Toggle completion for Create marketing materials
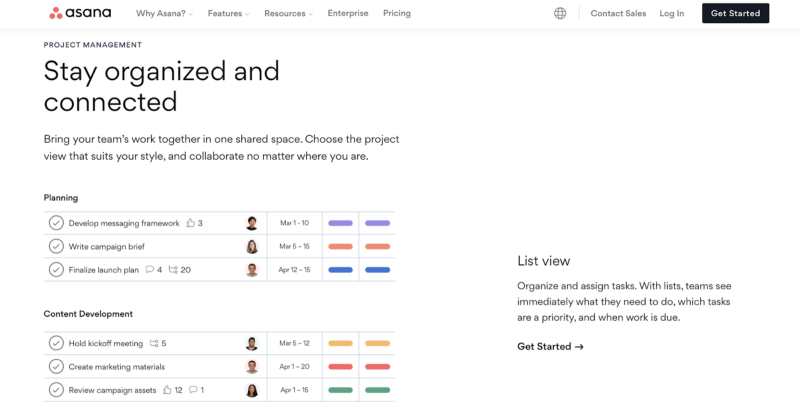The image size is (800, 413). 56,367
